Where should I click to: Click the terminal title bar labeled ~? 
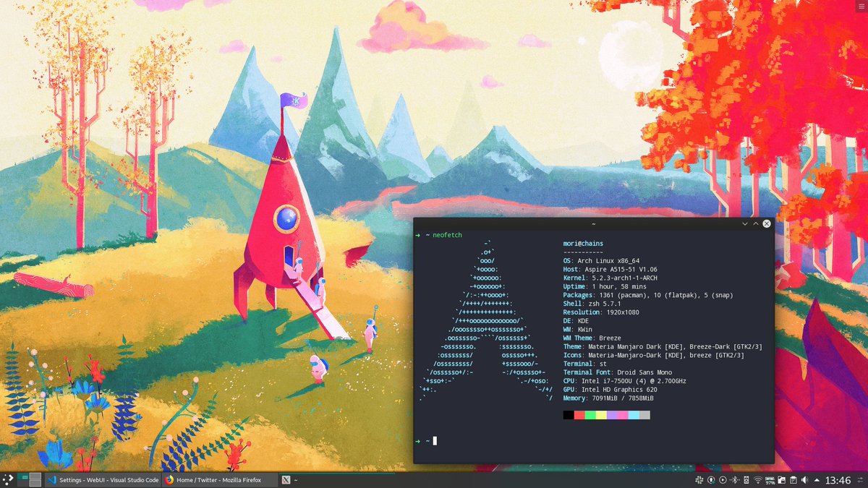pyautogui.click(x=593, y=223)
